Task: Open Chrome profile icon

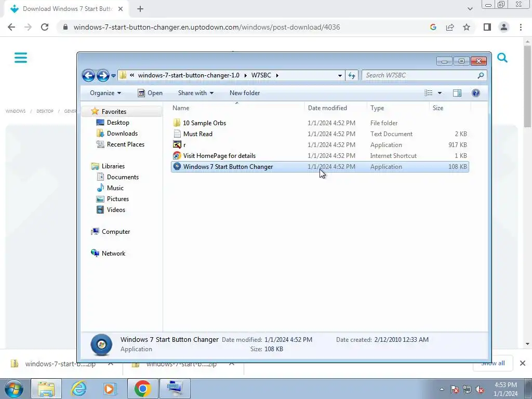Action: click(504, 27)
